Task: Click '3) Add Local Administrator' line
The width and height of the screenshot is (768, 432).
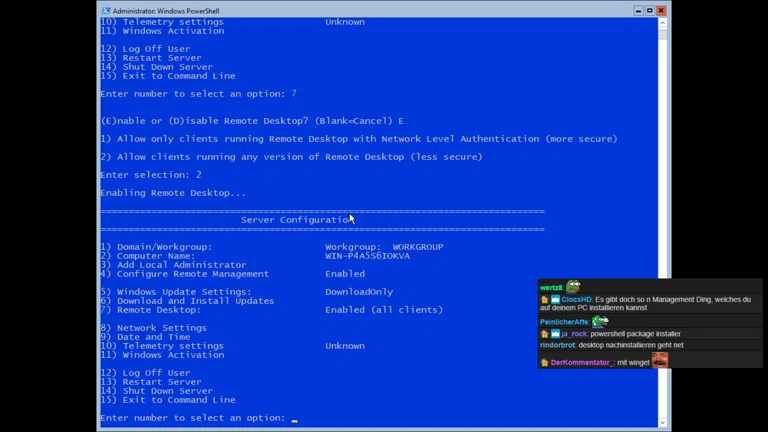Action: pyautogui.click(x=173, y=264)
